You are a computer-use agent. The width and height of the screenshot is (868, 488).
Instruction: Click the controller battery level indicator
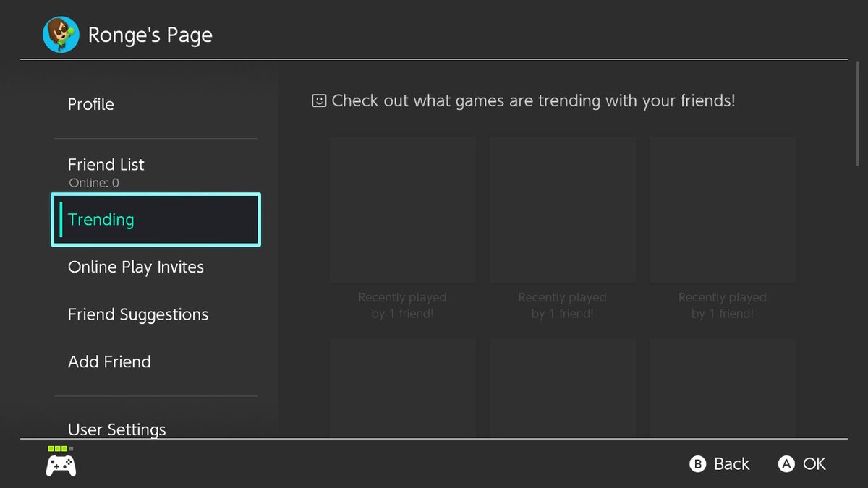click(60, 449)
